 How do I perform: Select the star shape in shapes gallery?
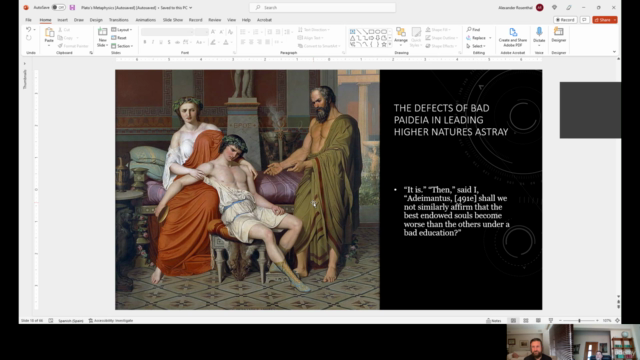click(x=384, y=44)
